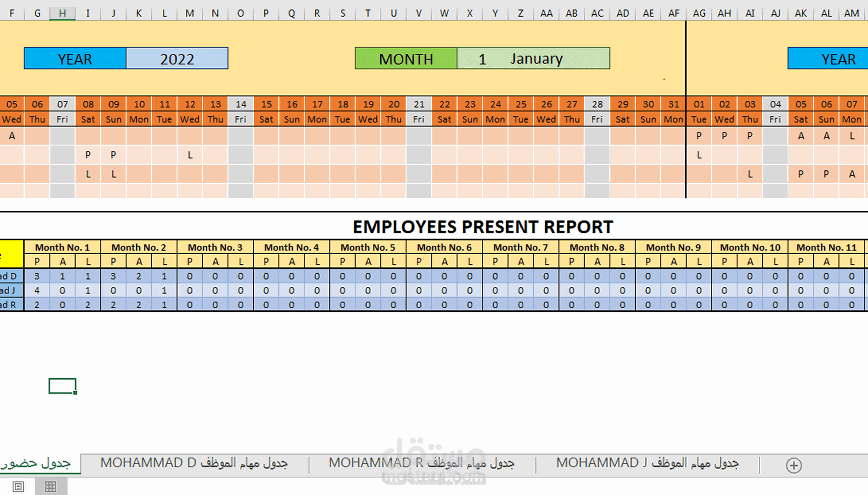Select column header H

coord(62,13)
